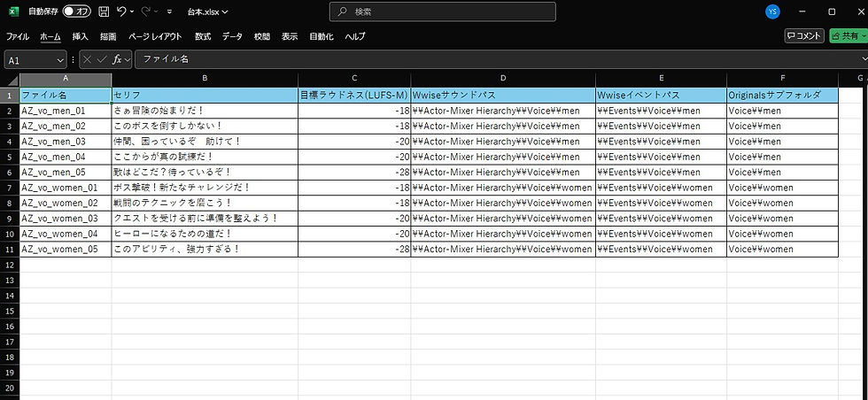Image resolution: width=868 pixels, height=400 pixels.
Task: Click the cell ヒーローになるための道だ！
Action: coord(205,234)
